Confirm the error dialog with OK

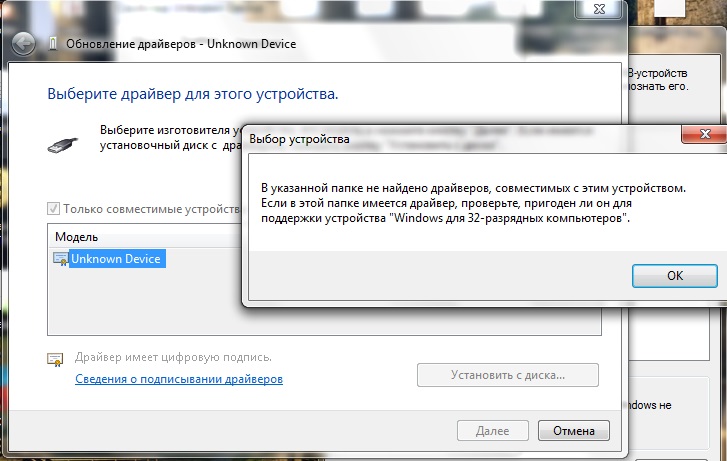[x=674, y=275]
